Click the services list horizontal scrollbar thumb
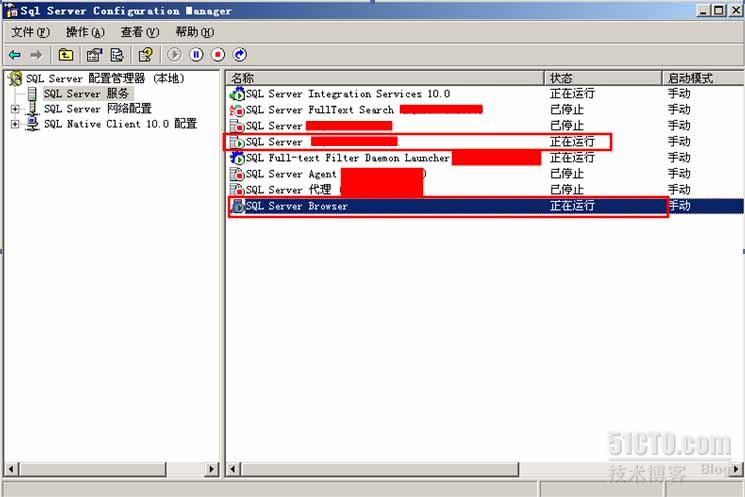Image resolution: width=745 pixels, height=497 pixels. pyautogui.click(x=380, y=469)
